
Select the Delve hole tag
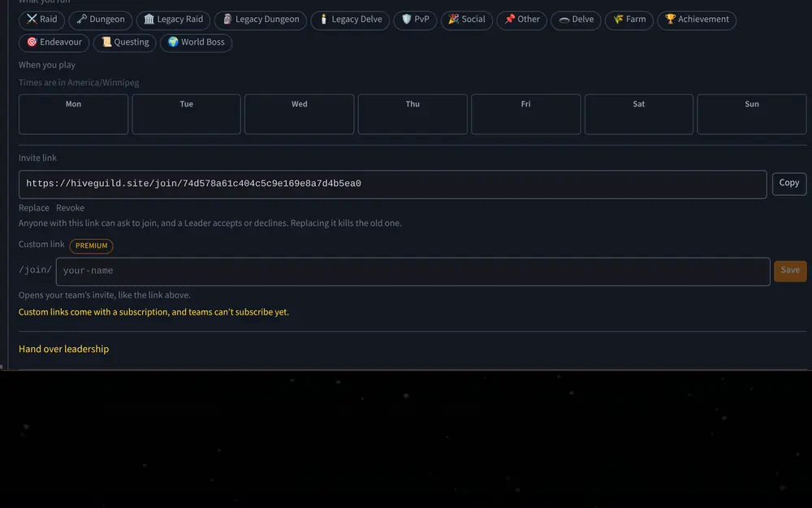576,20
